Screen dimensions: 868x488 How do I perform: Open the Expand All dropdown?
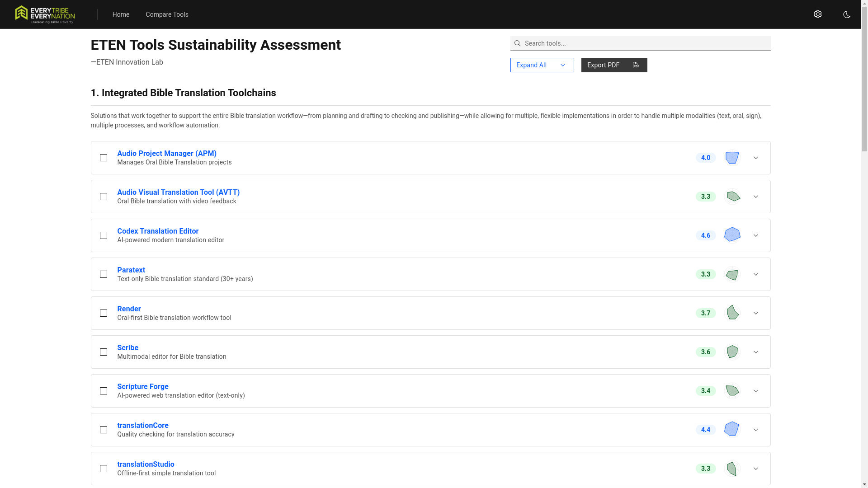coord(542,65)
